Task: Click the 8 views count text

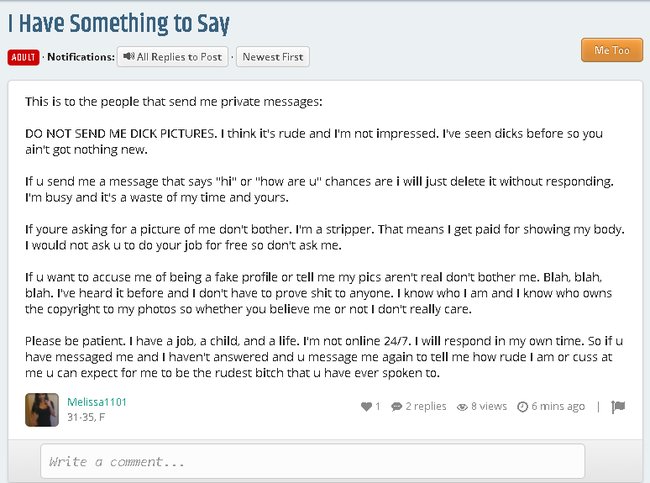Action: tap(489, 406)
